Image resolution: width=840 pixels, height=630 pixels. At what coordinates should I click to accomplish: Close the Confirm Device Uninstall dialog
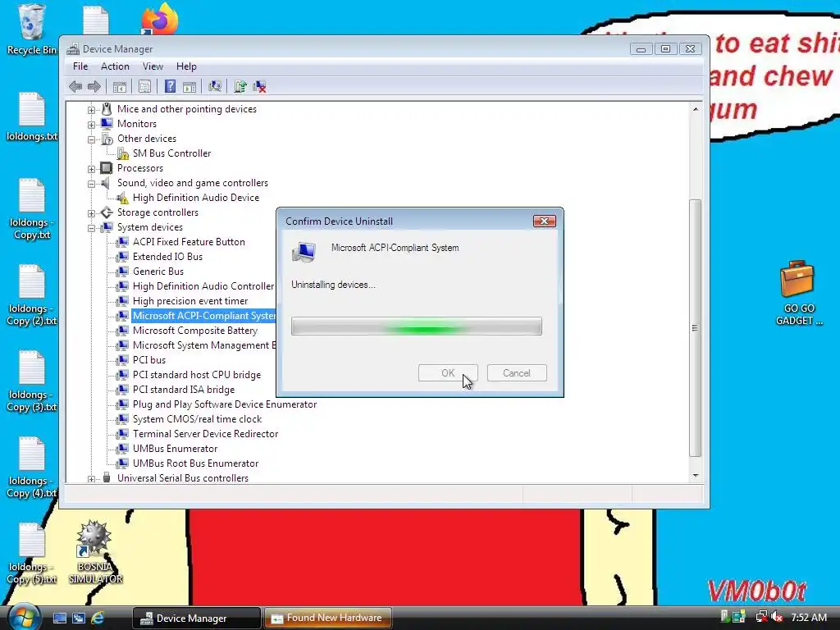(x=545, y=221)
